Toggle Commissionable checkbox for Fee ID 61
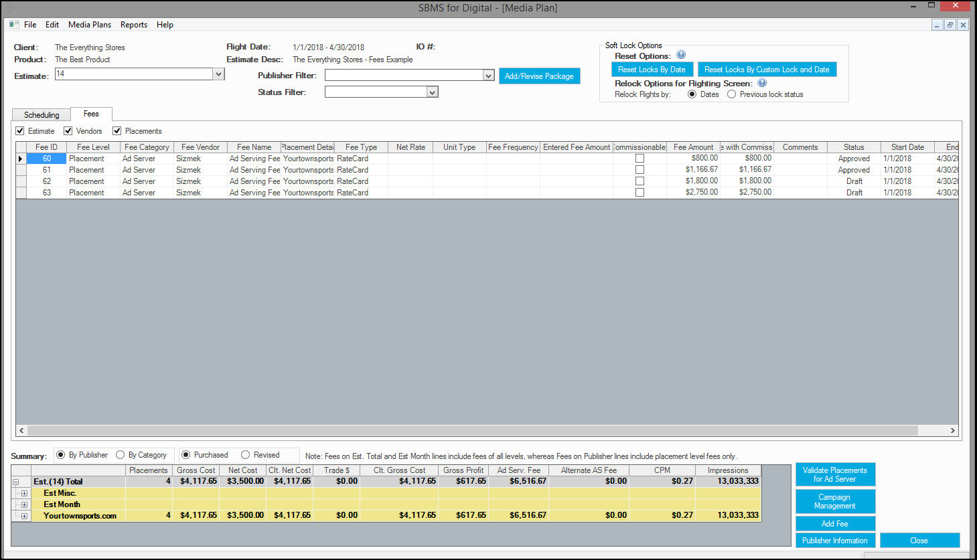Viewport: 977px width, 560px height. coord(640,170)
